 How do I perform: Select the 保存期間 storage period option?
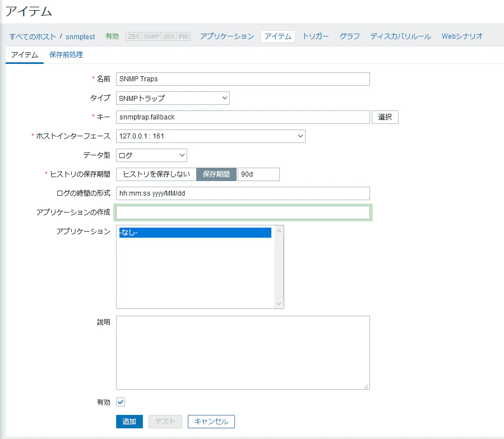[x=216, y=174]
